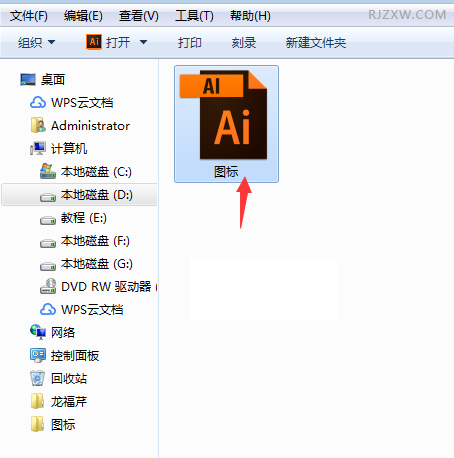
Task: Click the Administrator user folder icon
Action: (x=38, y=125)
